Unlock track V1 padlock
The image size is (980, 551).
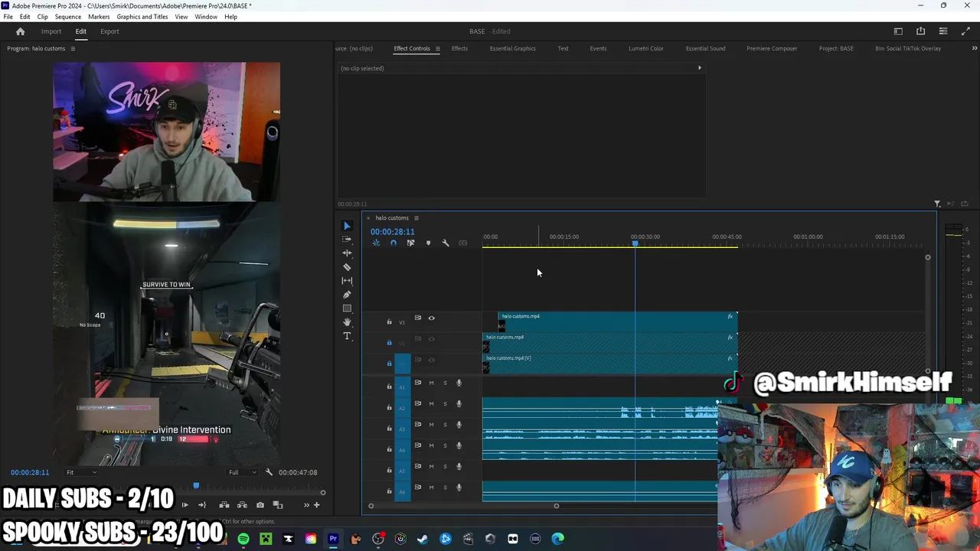(389, 364)
